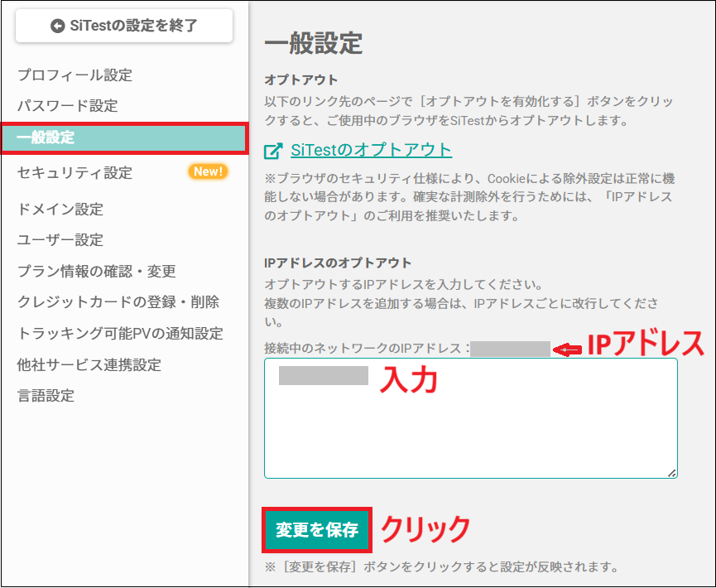Click the 変更を保存 button

316,530
